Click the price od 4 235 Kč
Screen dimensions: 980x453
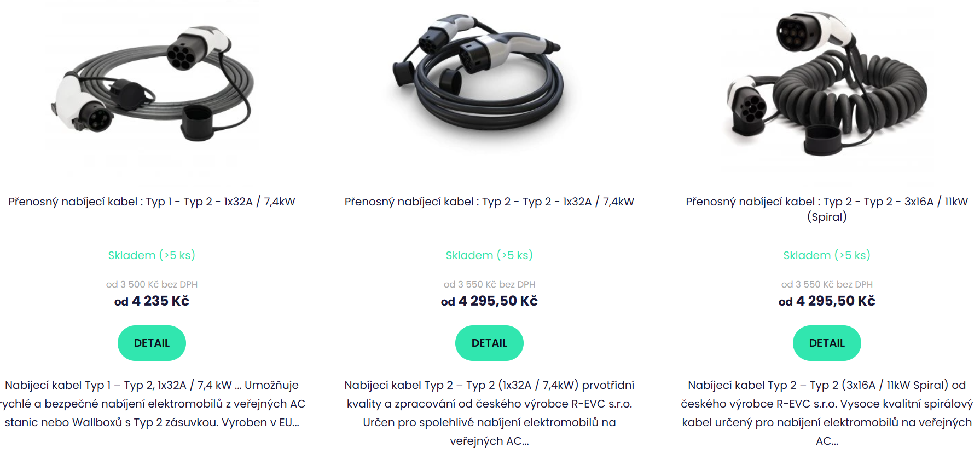click(152, 301)
